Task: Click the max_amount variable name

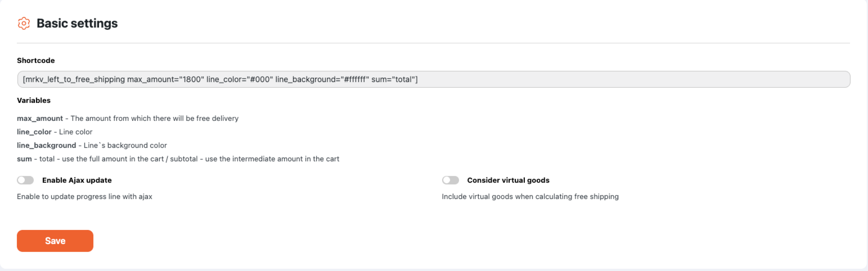Action: click(x=40, y=118)
